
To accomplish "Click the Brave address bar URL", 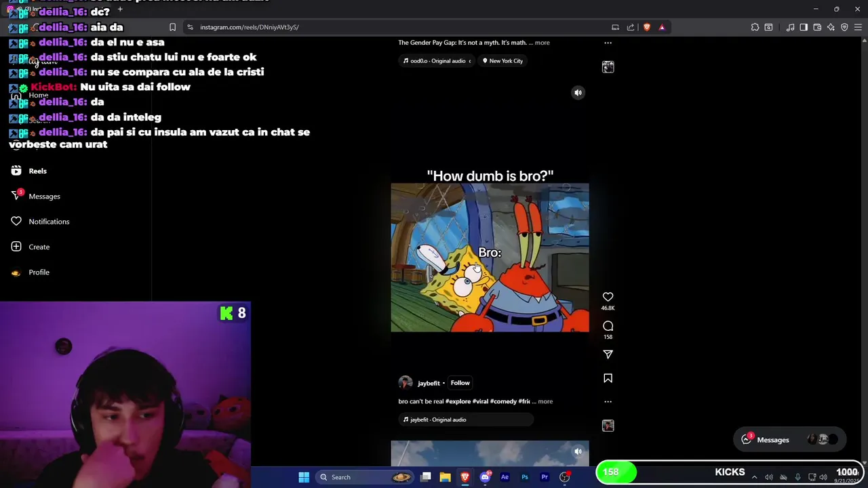I will (250, 27).
